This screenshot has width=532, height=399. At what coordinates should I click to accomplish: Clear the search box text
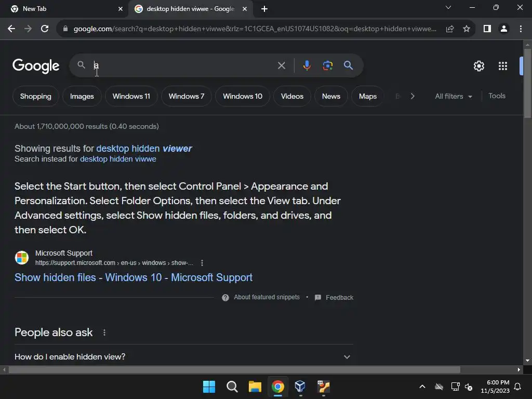tap(282, 65)
